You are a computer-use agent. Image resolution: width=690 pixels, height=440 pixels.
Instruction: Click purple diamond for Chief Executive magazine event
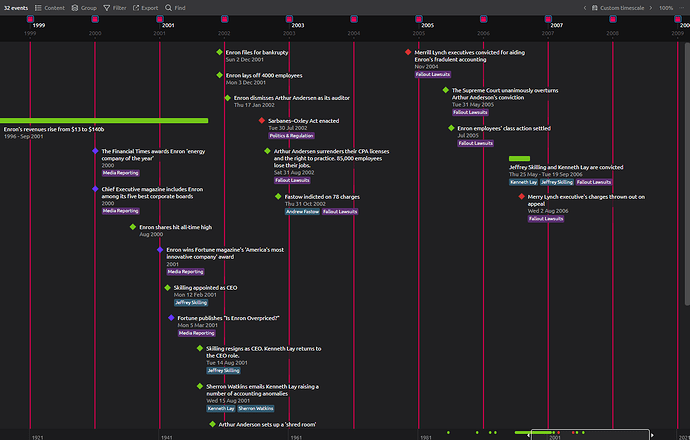95,189
